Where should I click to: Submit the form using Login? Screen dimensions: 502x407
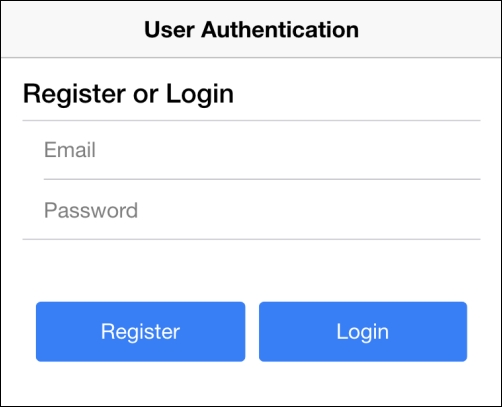tap(363, 332)
